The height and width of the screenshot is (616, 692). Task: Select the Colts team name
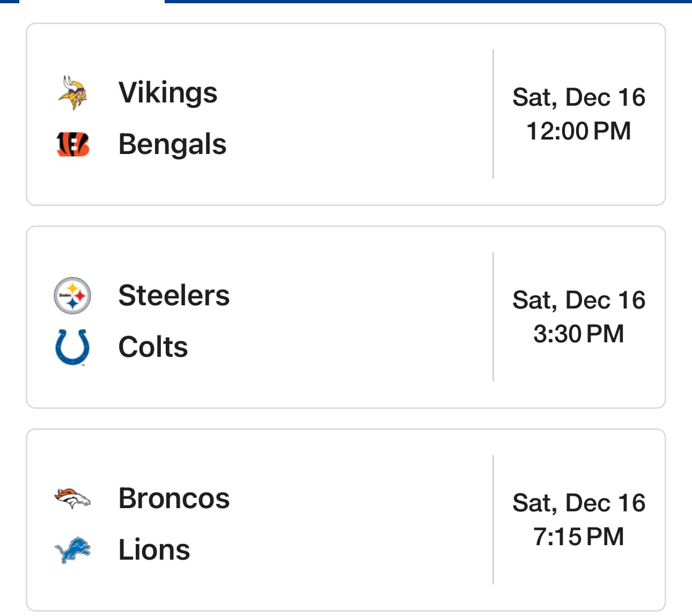point(153,347)
